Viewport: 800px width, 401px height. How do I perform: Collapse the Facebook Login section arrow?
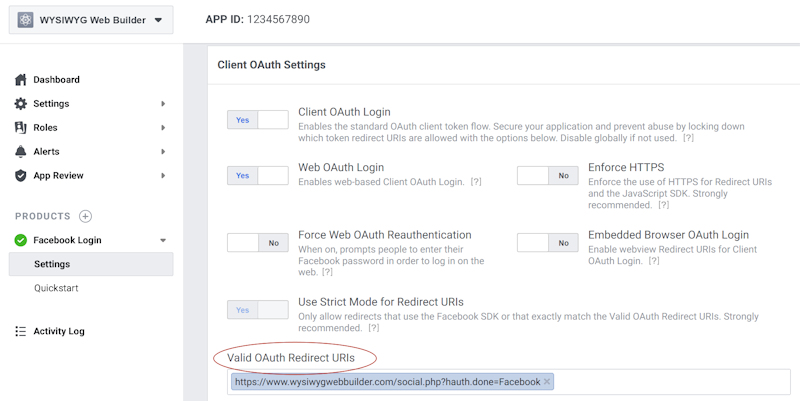click(163, 240)
